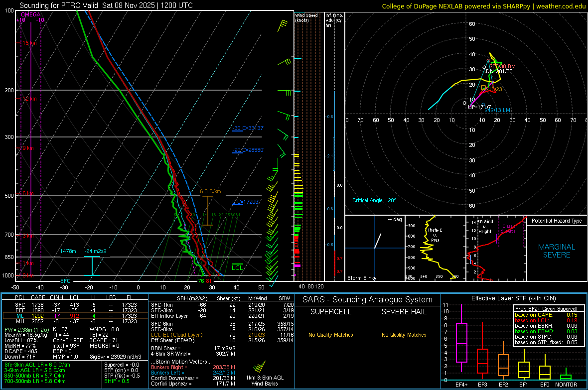Click the 'Wind Speed (knots)' panel header
The image size is (588, 390).
click(306, 18)
